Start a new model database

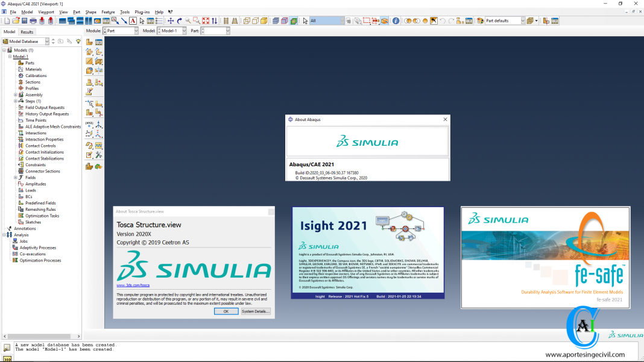(x=7, y=20)
